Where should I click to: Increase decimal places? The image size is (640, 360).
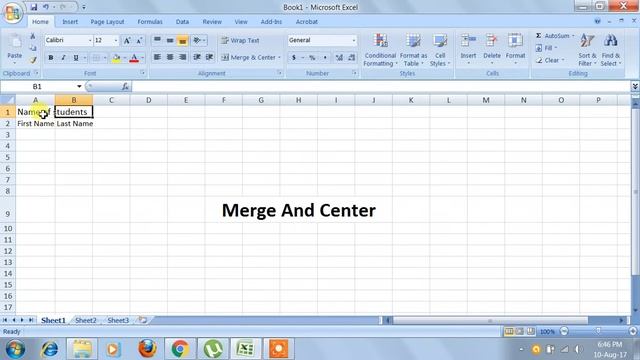click(339, 58)
